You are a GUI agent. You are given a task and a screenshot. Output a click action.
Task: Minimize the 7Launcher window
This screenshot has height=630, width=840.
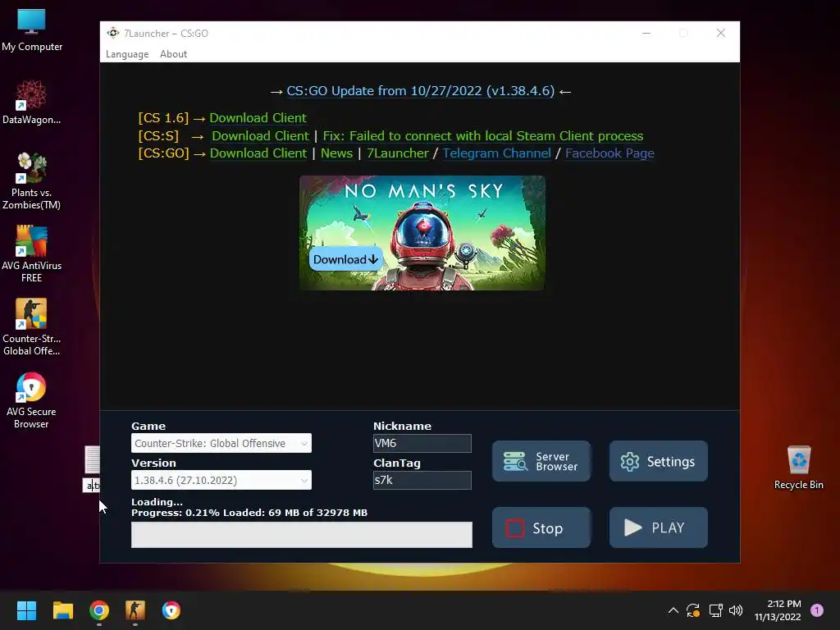tap(646, 33)
